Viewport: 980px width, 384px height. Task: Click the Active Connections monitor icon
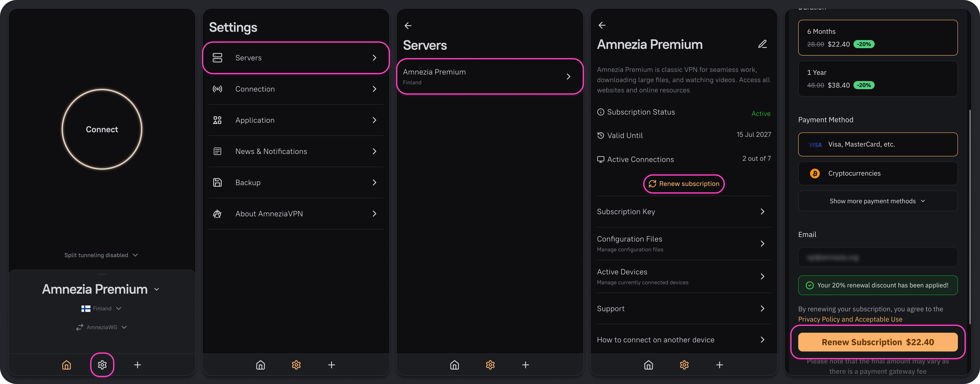(x=601, y=160)
